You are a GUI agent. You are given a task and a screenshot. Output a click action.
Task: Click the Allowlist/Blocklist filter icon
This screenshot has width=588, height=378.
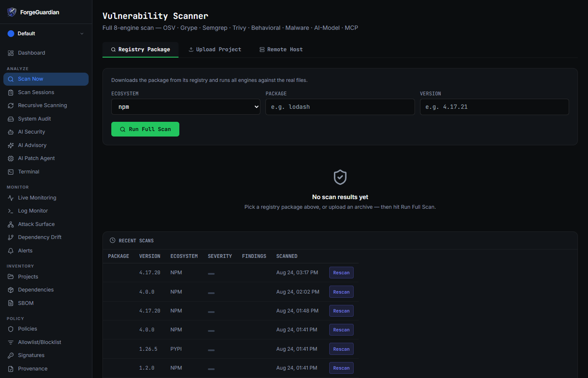pyautogui.click(x=11, y=342)
